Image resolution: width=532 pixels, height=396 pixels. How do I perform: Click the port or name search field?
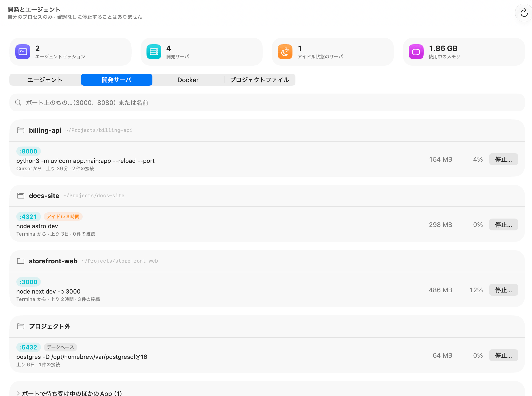pos(267,102)
